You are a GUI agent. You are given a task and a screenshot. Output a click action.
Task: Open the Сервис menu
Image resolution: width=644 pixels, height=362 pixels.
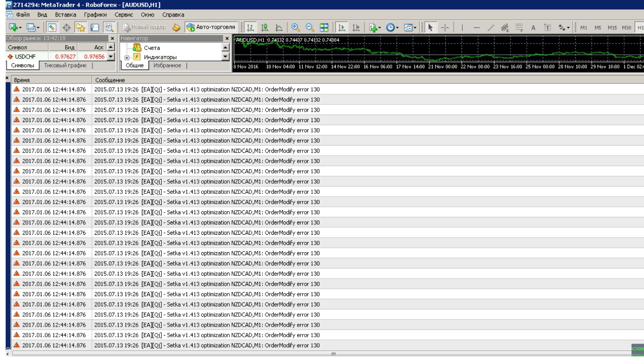tap(124, 15)
